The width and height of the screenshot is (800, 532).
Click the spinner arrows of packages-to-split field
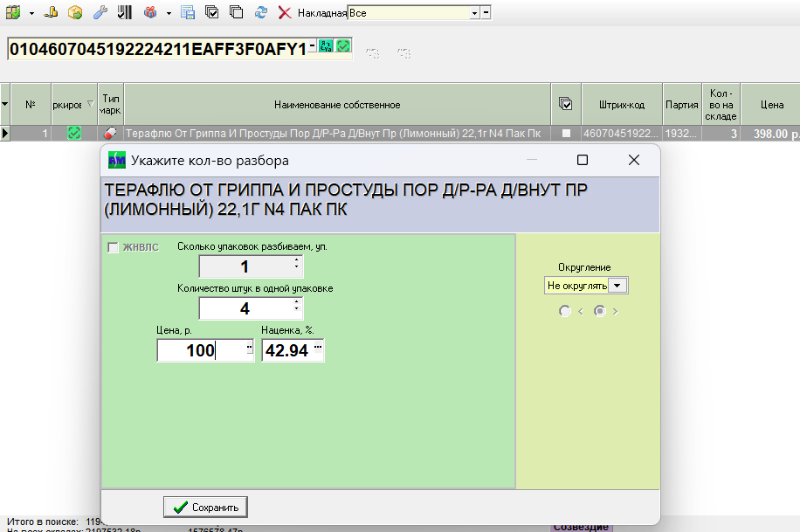click(x=296, y=263)
